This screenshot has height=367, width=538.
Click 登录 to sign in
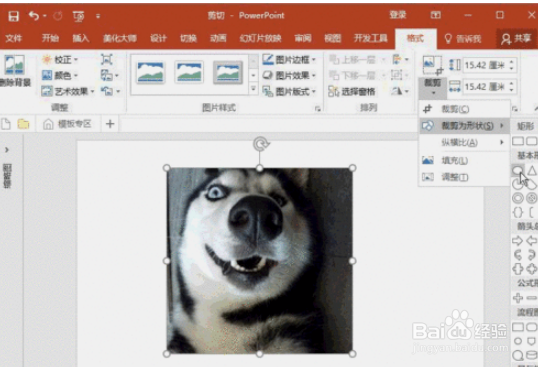(x=398, y=15)
